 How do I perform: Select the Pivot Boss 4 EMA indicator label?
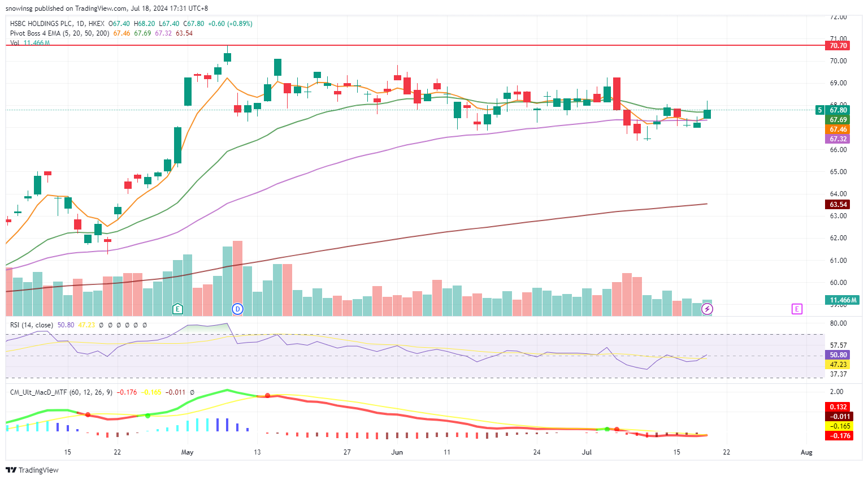tap(59, 33)
